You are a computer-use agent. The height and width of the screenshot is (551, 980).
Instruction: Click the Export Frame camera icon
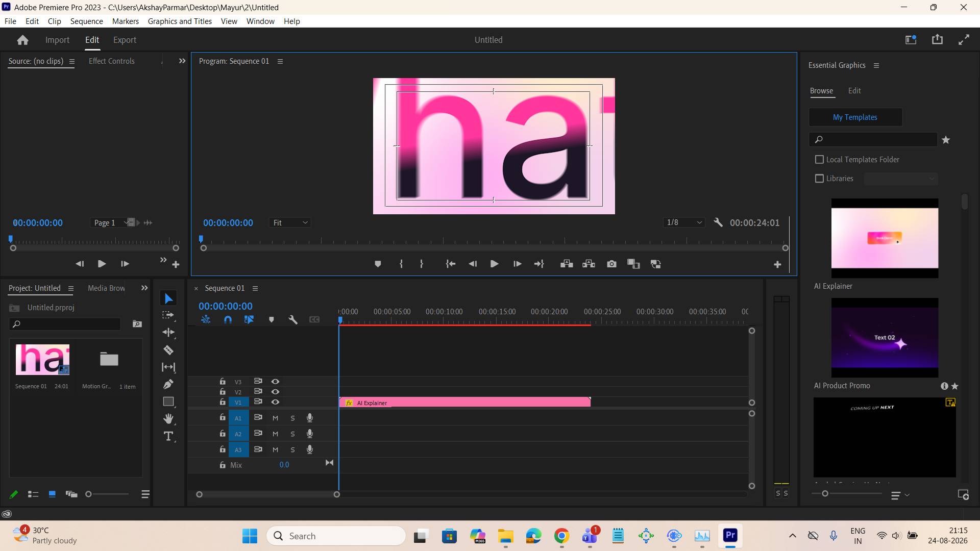pos(611,264)
